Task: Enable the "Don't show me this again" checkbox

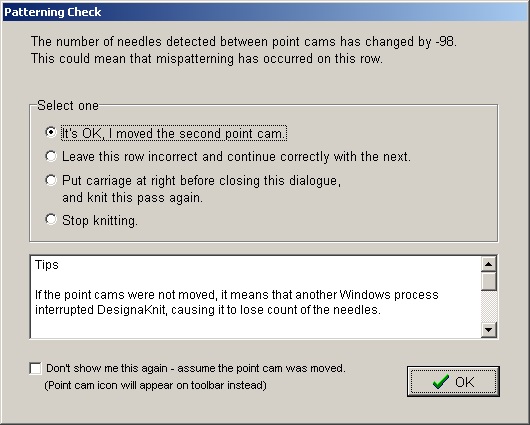Action: coord(35,368)
